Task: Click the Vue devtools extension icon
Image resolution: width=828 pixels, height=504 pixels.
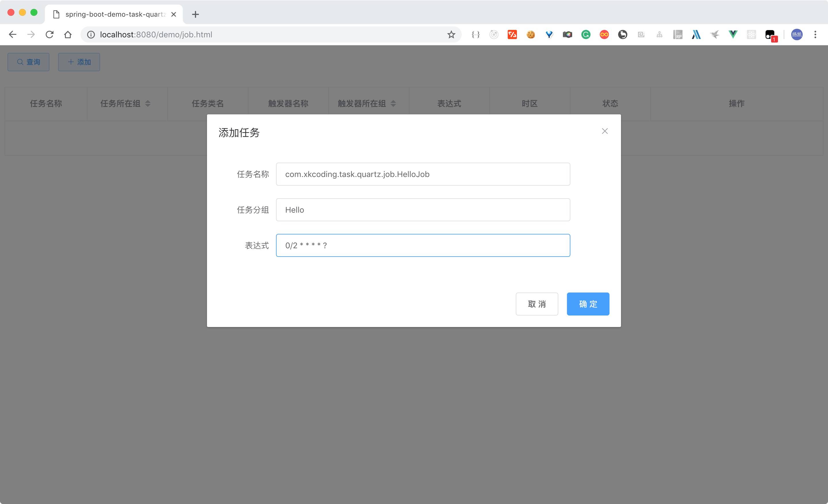Action: pos(733,34)
